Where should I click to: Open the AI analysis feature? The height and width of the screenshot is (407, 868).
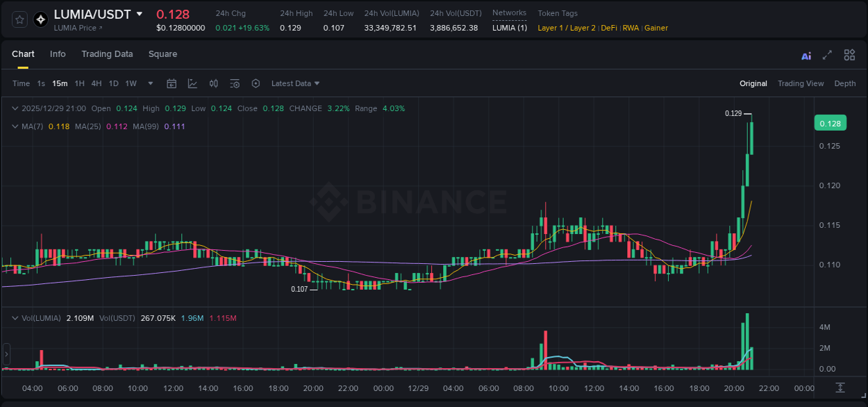pos(806,54)
